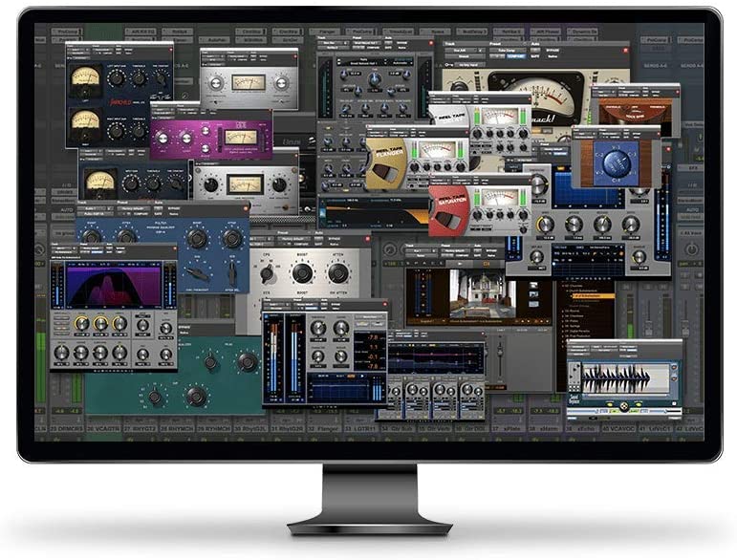The image size is (737, 560).
Task: Click the BOOST knob on the gray EQ plugin
Action: (x=302, y=274)
